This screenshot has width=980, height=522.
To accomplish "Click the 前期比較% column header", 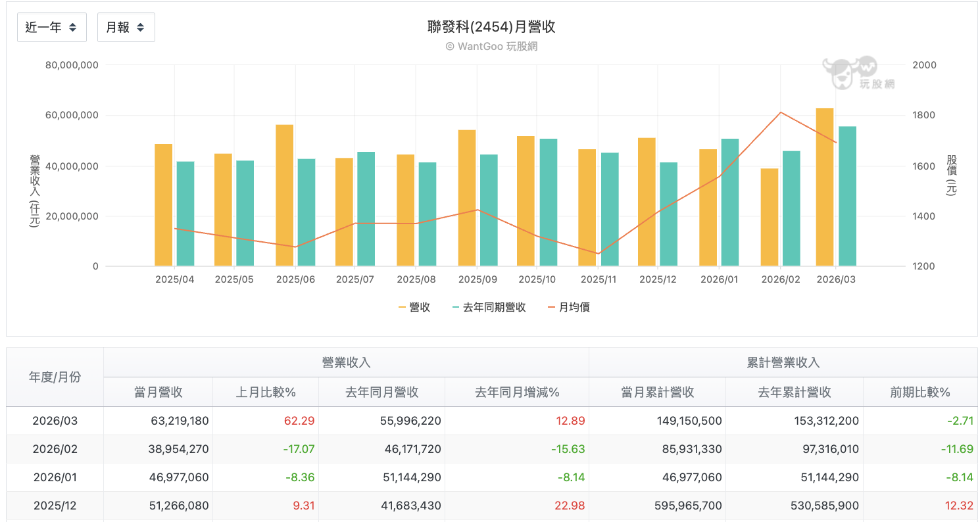I will coord(920,392).
